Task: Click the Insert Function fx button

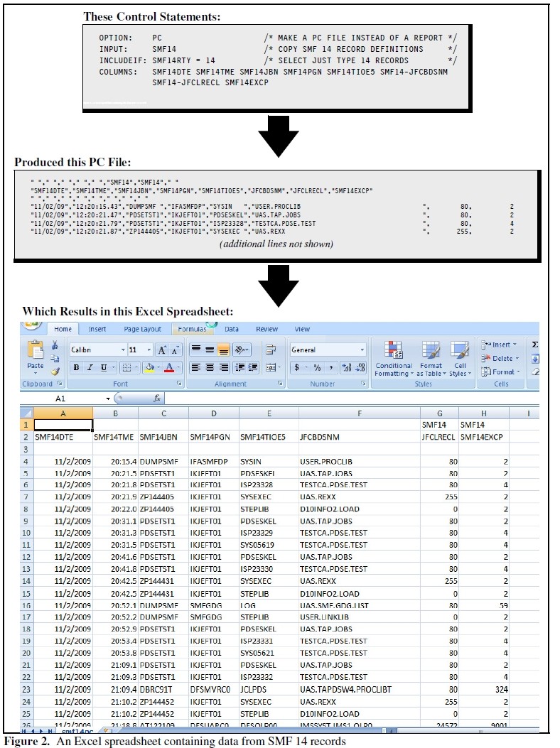Action: (156, 399)
